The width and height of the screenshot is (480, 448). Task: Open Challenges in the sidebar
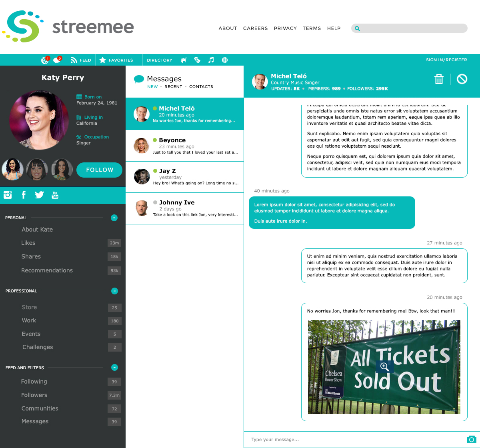(38, 347)
